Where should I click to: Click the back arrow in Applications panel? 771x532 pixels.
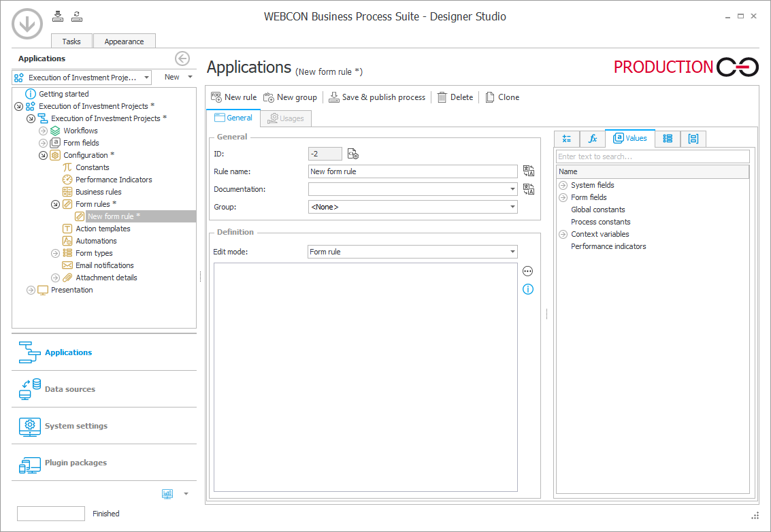(x=182, y=59)
